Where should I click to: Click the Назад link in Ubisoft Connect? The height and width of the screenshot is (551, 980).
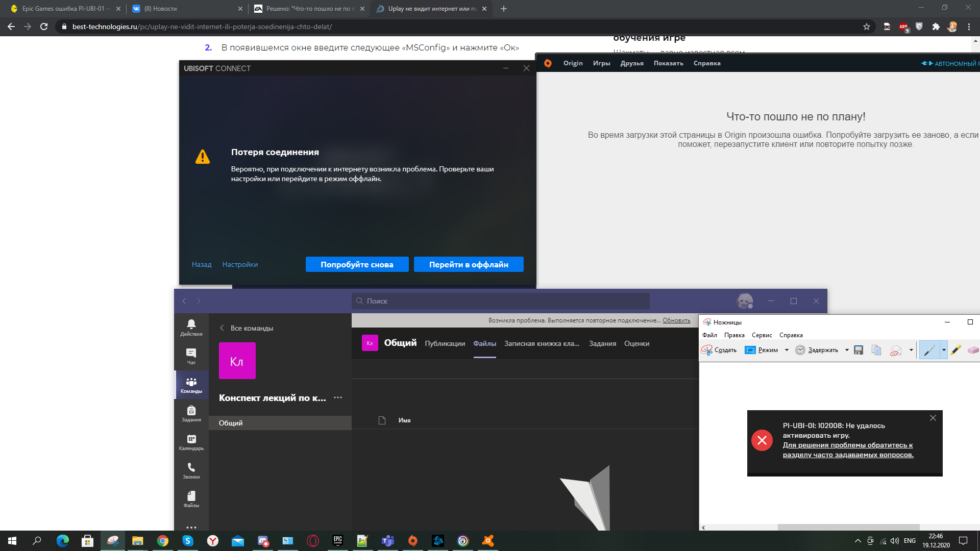[x=202, y=264]
